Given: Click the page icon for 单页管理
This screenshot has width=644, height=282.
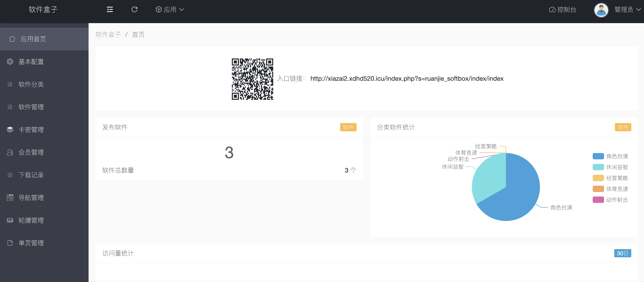Looking at the screenshot, I should click(x=10, y=243).
